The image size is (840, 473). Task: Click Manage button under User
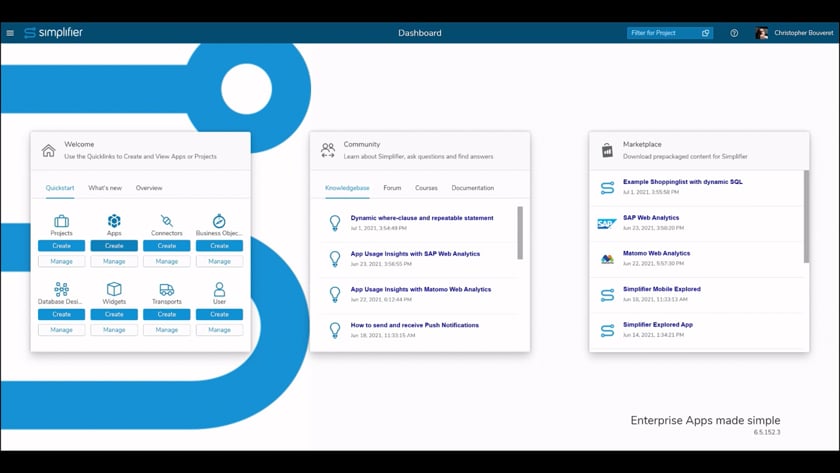click(219, 330)
